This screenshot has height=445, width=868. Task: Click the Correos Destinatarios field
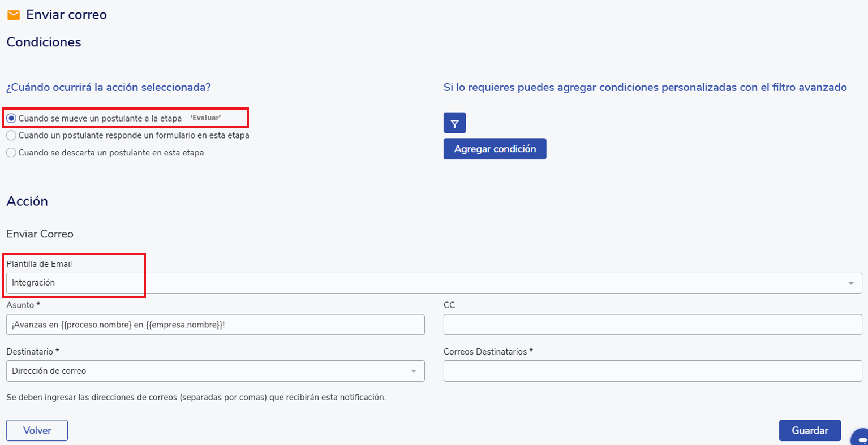652,371
